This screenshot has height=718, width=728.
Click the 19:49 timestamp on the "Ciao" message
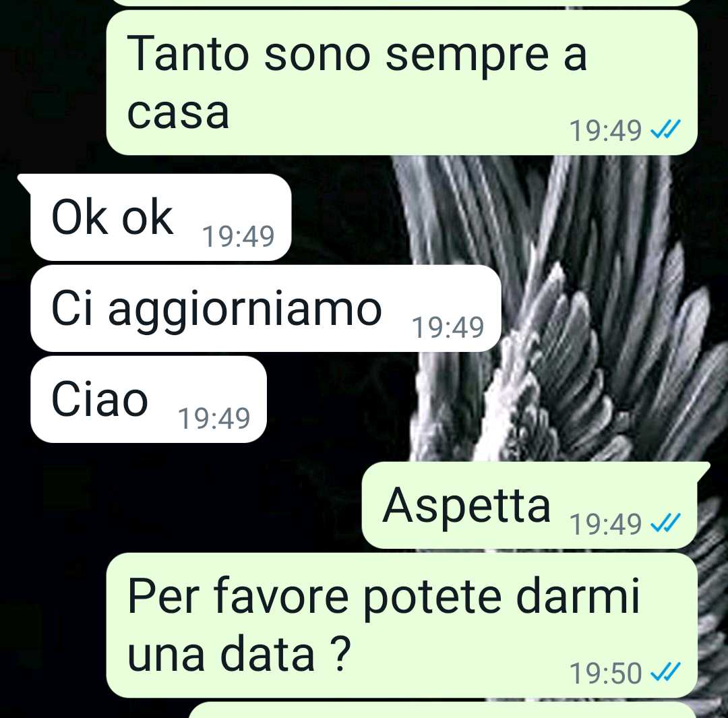[x=214, y=418]
